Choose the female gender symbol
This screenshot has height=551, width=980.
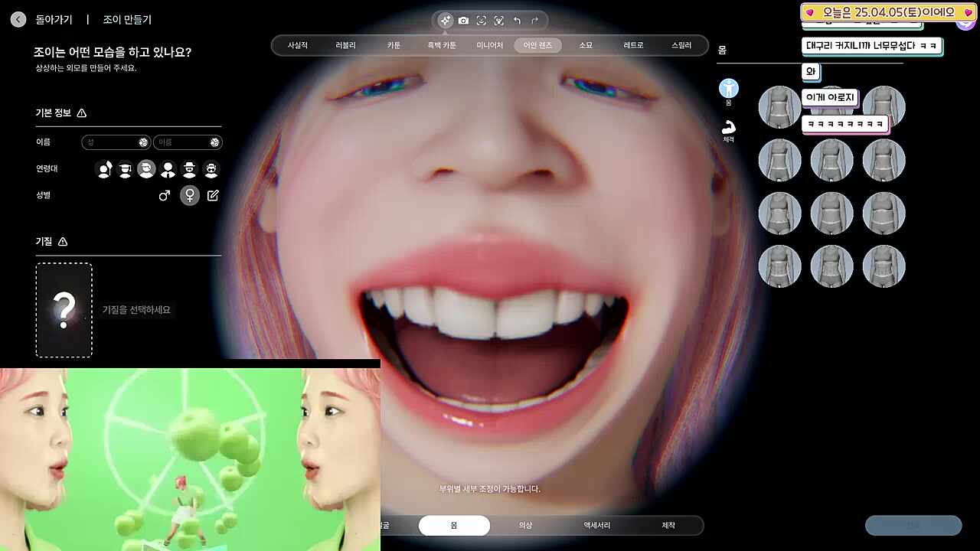click(190, 196)
